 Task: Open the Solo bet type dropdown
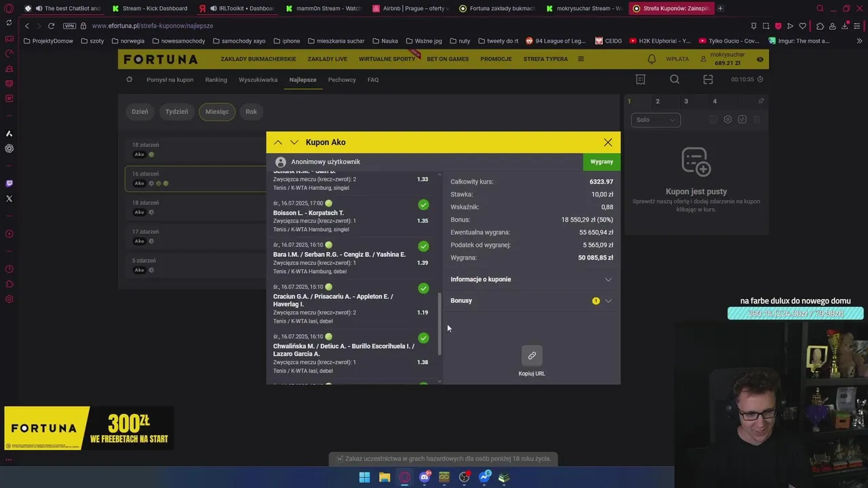pos(655,120)
